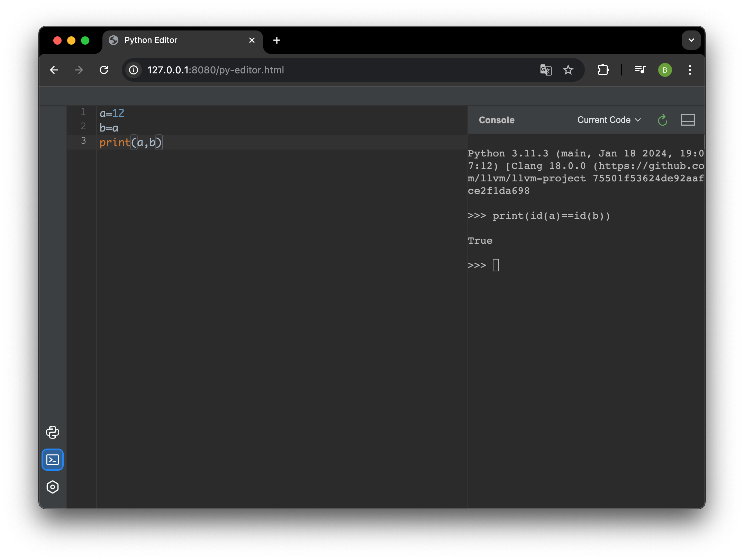Click browser forward arrow
This screenshot has width=744, height=560.
(79, 70)
